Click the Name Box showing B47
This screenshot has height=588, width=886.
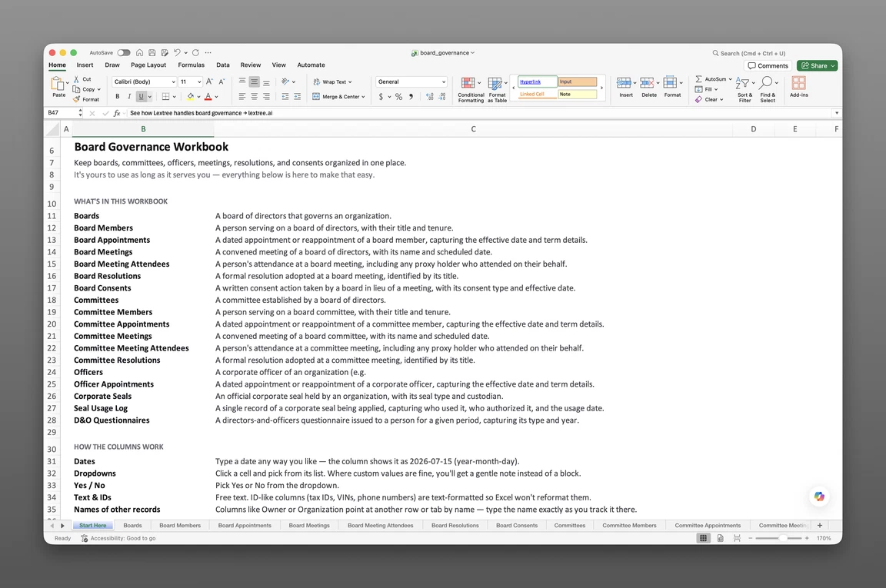pos(61,113)
